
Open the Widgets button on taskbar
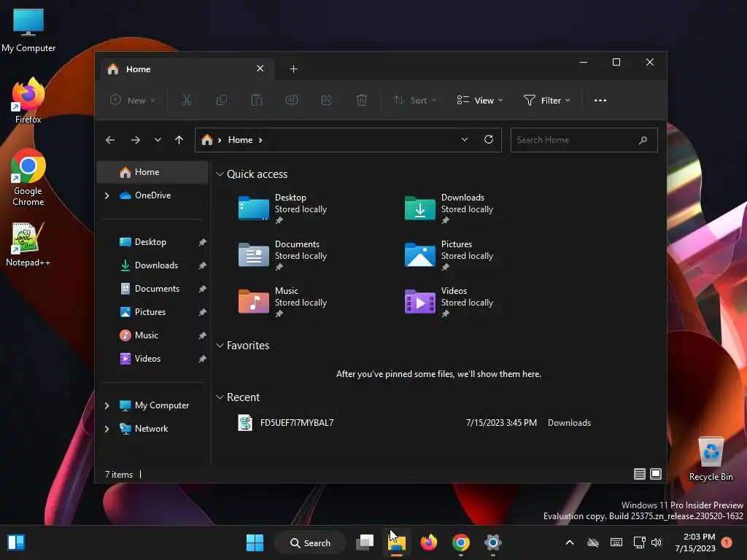point(16,542)
